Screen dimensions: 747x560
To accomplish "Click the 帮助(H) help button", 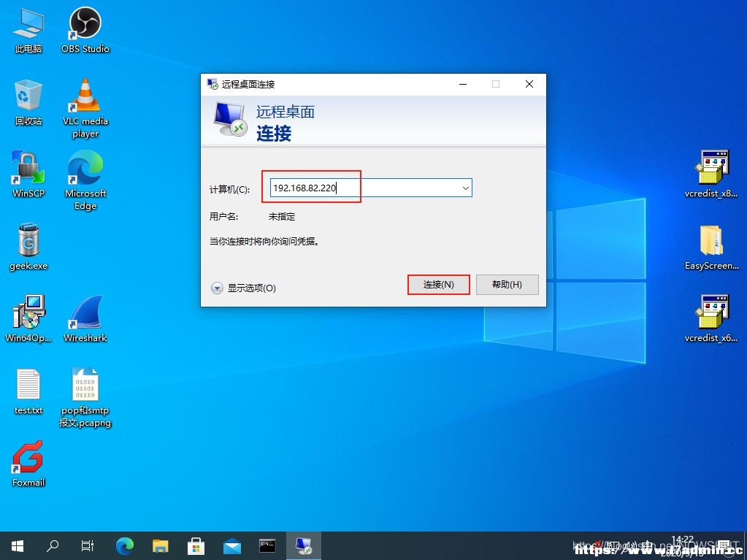I will (x=507, y=285).
